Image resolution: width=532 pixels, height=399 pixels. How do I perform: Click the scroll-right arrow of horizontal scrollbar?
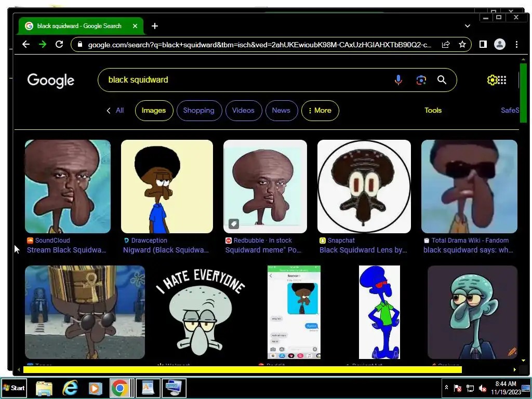[x=514, y=370]
